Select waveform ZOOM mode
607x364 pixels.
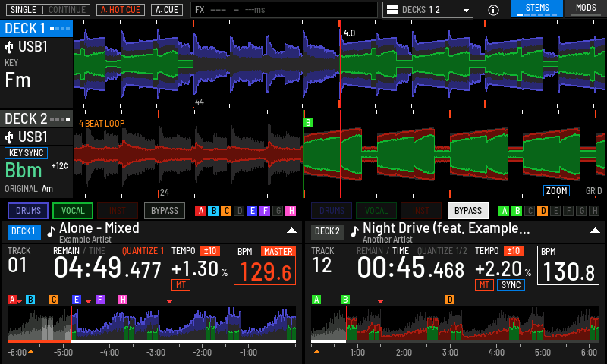click(557, 190)
